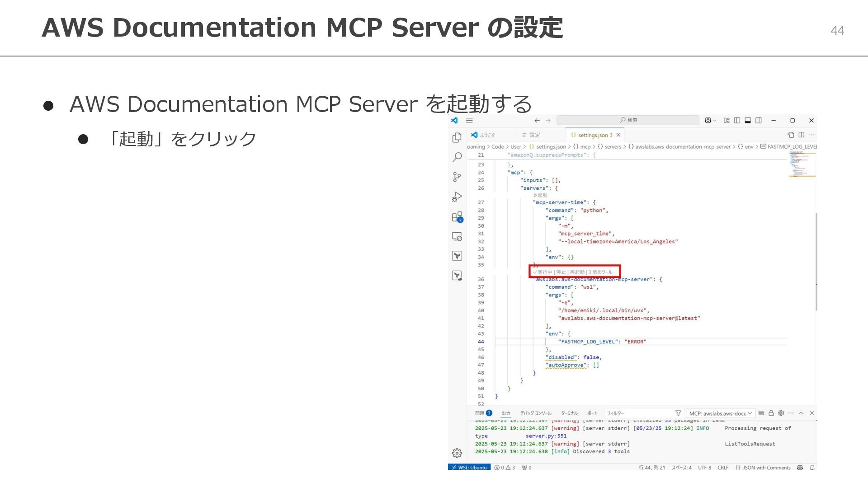Image resolution: width=868 pixels, height=488 pixels.
Task: Open the output panel gear settings
Action: pyautogui.click(x=781, y=413)
